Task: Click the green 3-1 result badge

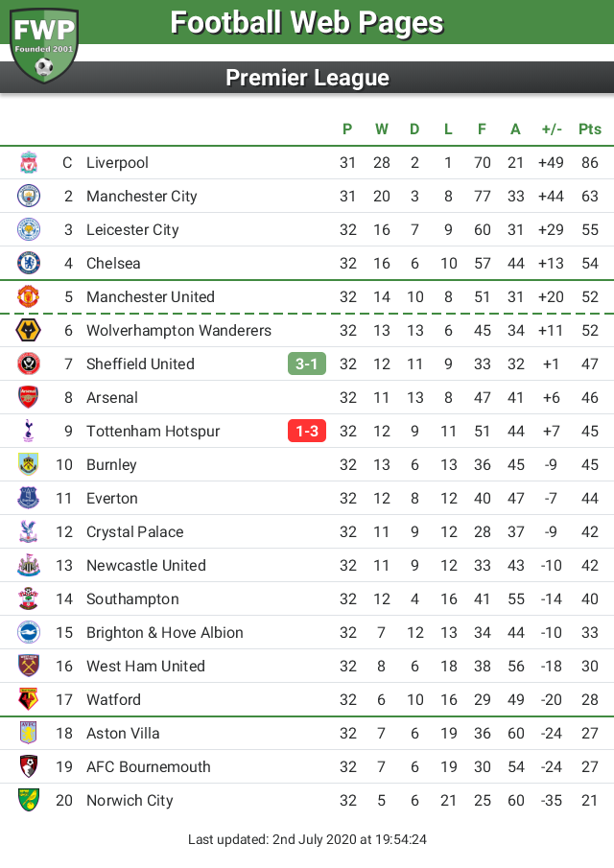Action: [307, 364]
